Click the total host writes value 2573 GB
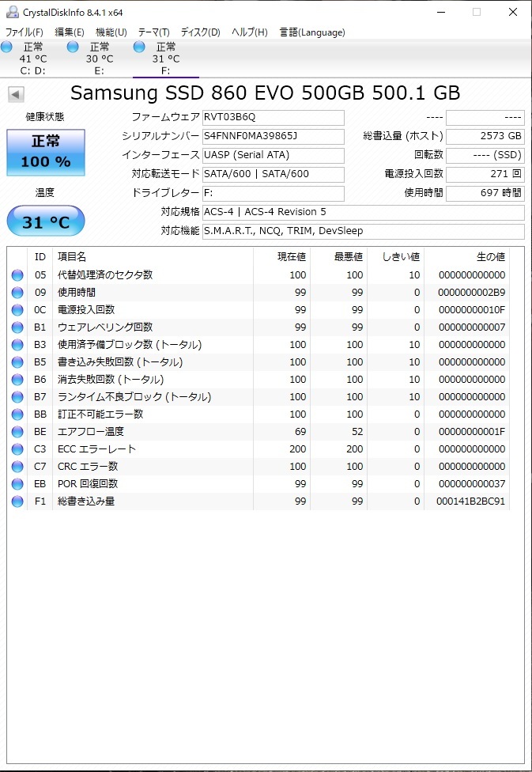 point(485,136)
